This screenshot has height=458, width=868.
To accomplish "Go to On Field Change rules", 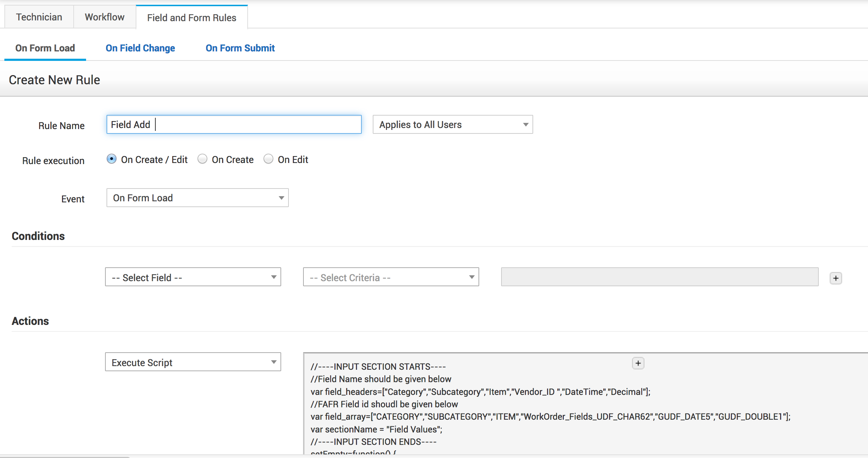I will coord(140,48).
